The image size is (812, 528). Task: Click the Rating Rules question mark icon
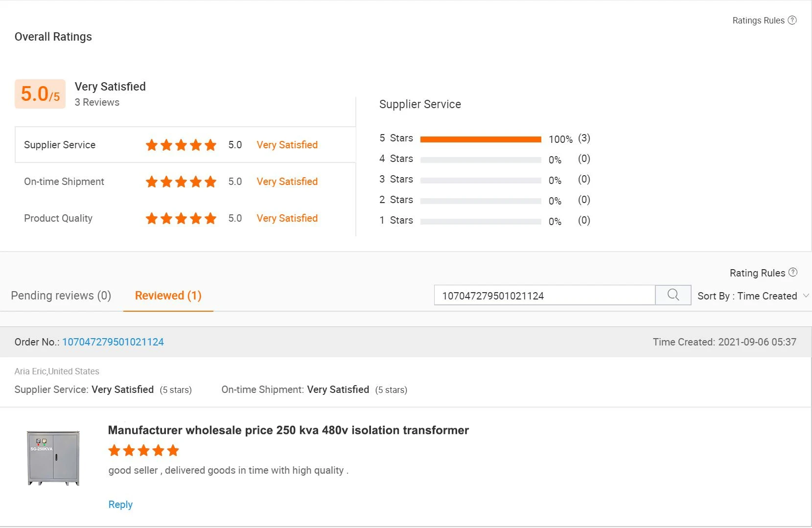coord(793,273)
